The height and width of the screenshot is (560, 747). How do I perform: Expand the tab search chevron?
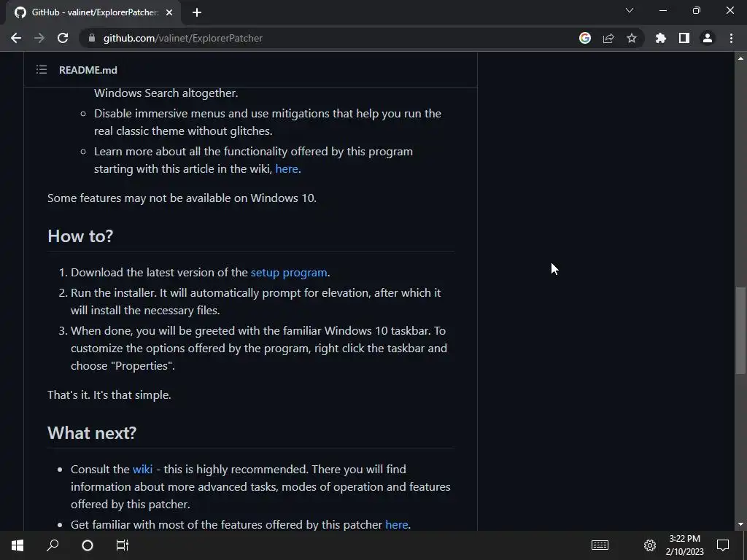(x=630, y=10)
